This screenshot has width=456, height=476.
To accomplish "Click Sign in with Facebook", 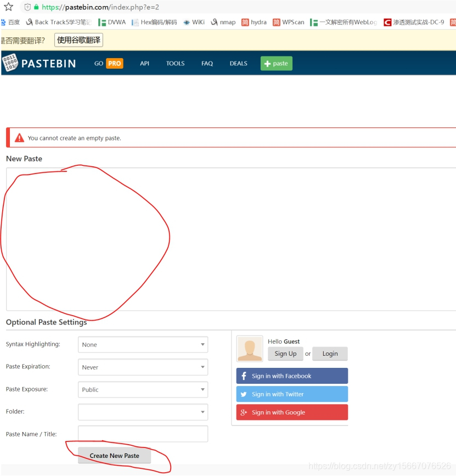I will click(292, 376).
